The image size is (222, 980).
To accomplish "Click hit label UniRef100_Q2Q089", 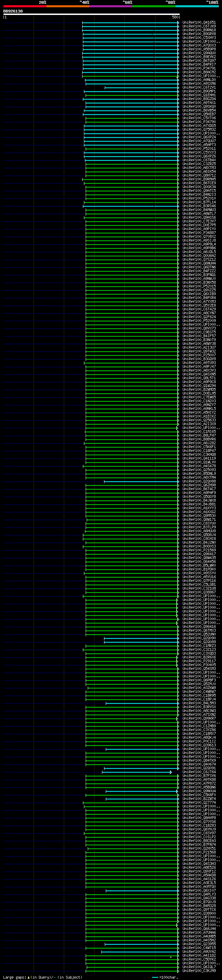I will (199, 642).
